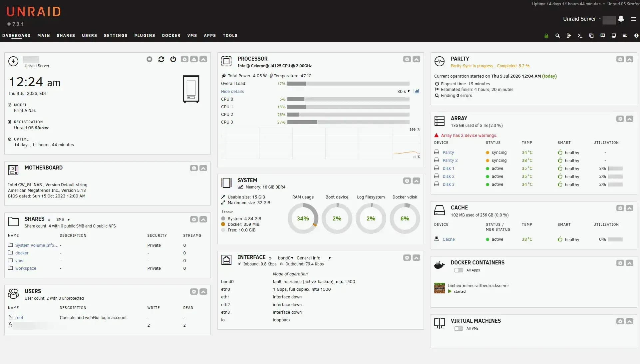Screen dimensions: 640x364
Task: Click the Disk 1 utilization bar
Action: tap(615, 169)
